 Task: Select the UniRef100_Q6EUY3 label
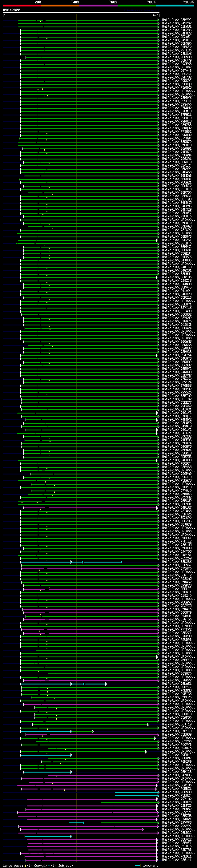click(176, 236)
